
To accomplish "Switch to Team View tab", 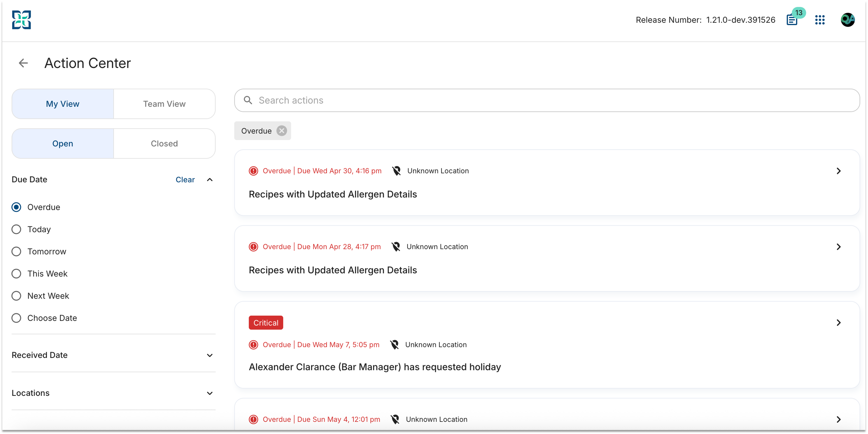I will 164,104.
